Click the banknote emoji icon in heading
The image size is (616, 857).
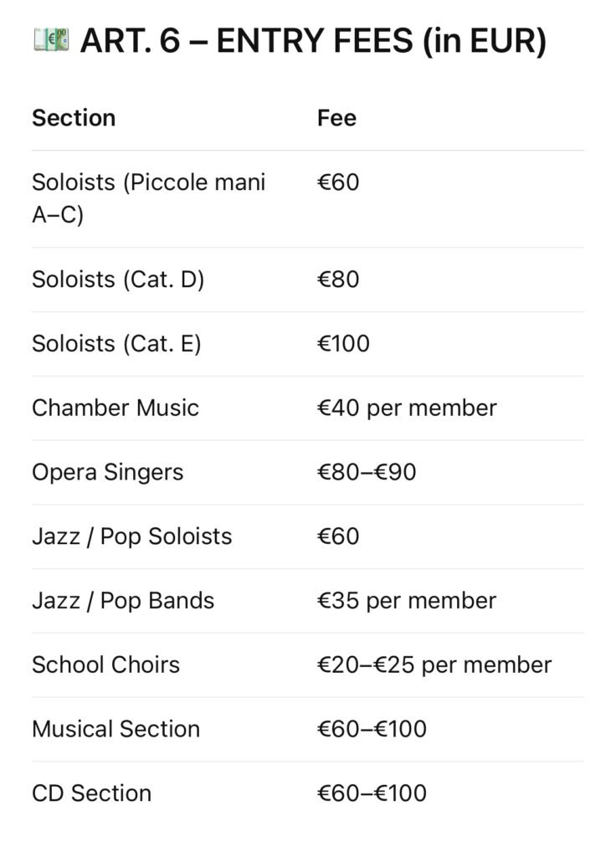[49, 40]
